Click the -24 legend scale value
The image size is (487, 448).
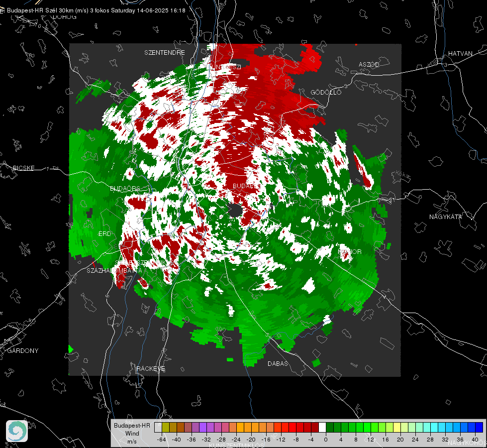(x=236, y=440)
